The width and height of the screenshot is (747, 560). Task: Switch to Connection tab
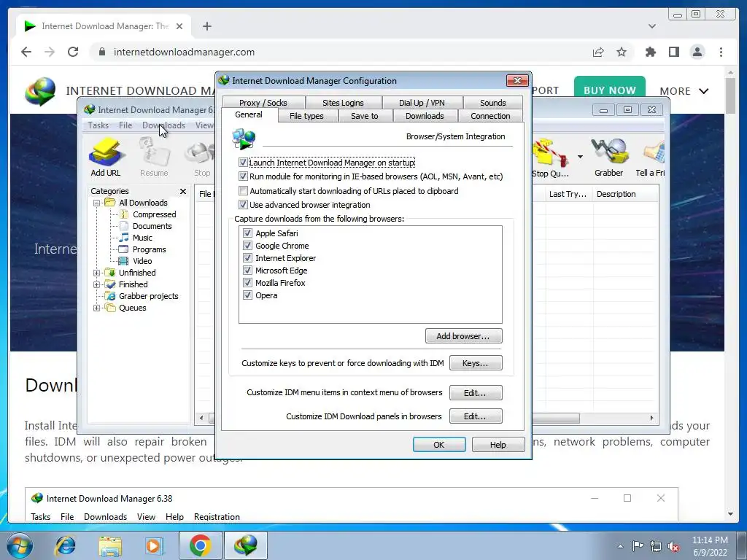(490, 116)
